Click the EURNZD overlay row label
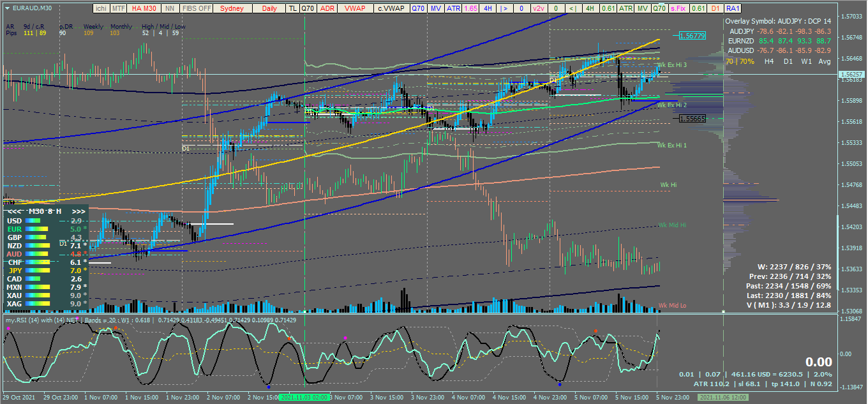Viewport: 868px width, 404px height. [x=742, y=41]
